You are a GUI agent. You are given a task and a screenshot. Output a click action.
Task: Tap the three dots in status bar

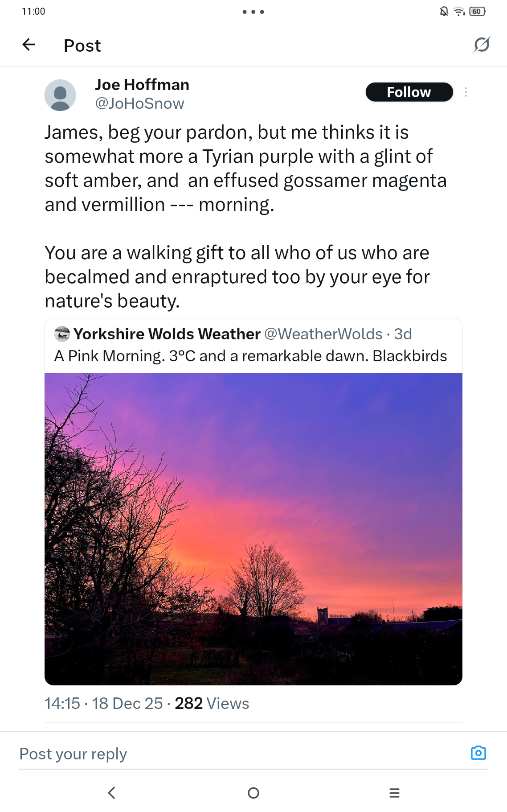click(x=253, y=12)
